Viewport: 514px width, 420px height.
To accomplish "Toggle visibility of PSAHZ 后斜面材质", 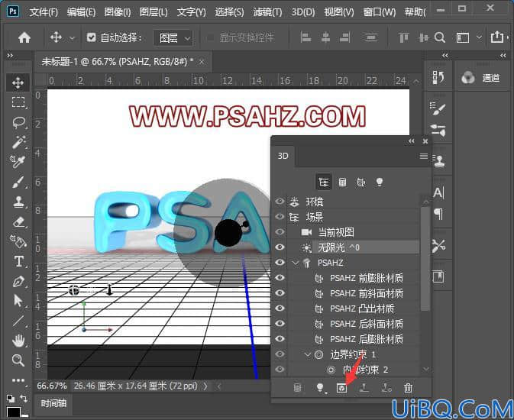I will click(280, 323).
